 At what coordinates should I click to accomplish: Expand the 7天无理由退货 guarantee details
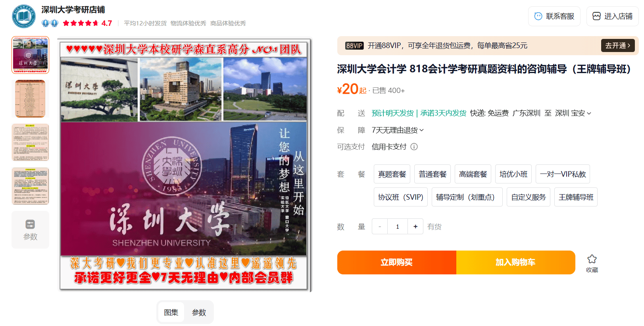398,130
